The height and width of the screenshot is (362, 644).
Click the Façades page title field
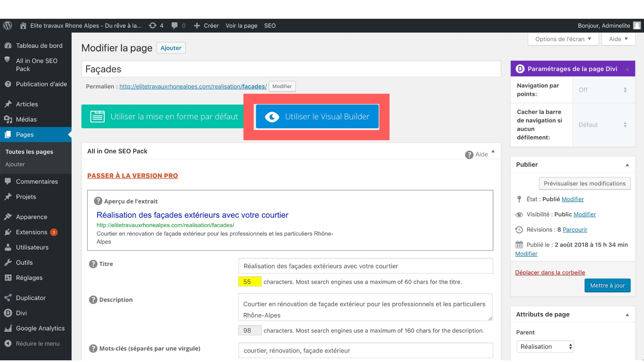click(x=291, y=69)
